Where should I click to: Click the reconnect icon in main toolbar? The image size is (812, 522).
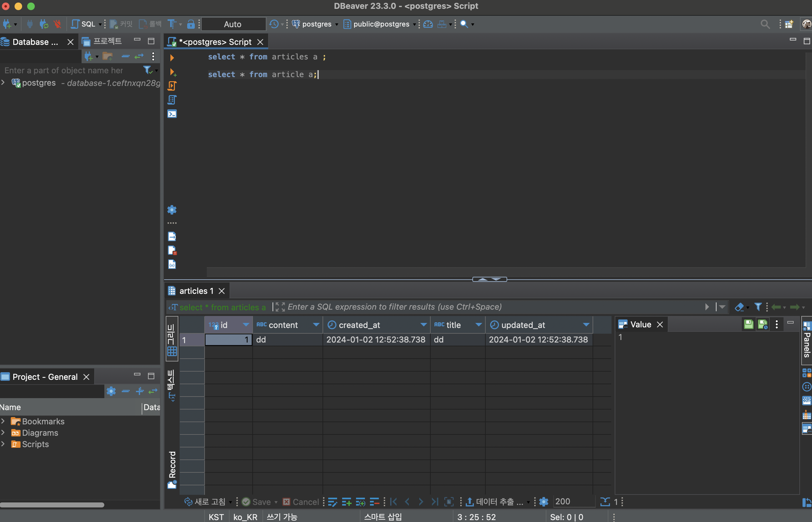(44, 24)
